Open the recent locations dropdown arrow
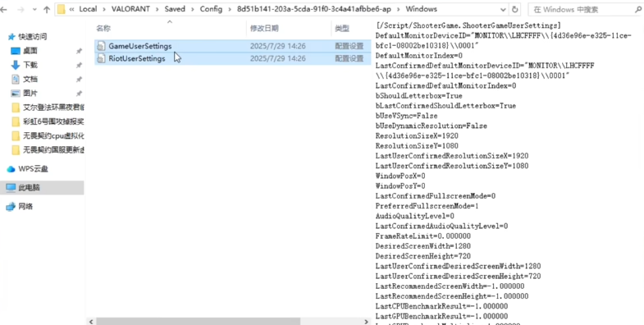 coord(34,10)
